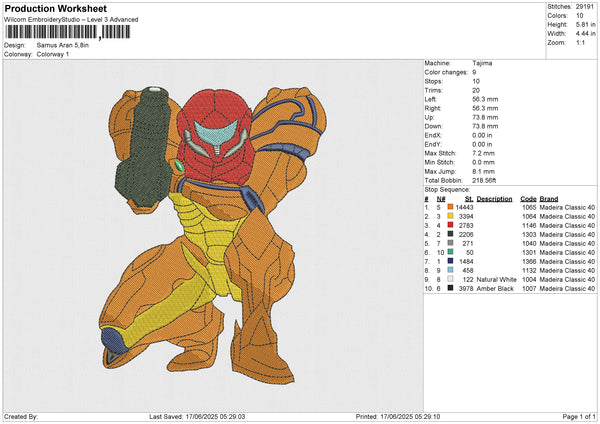Screen dimensions: 600x424
Task: Click the teal green swatch, code 1301
Action: pos(451,252)
